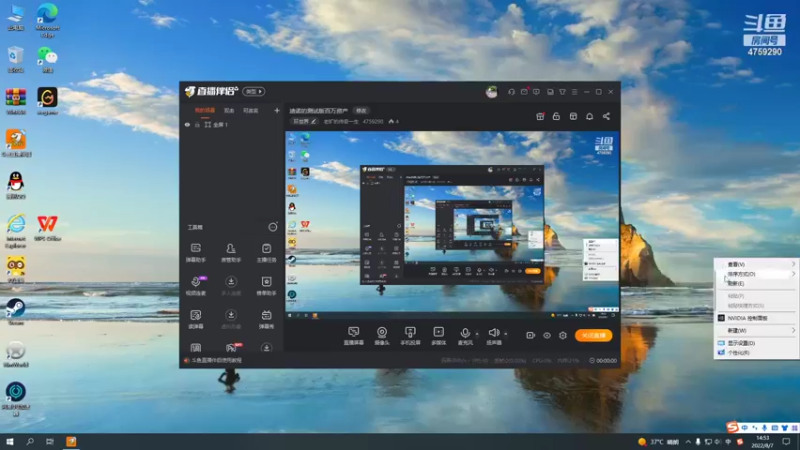Open the tool with the star badge icon
The width and height of the screenshot is (800, 450).
click(266, 286)
